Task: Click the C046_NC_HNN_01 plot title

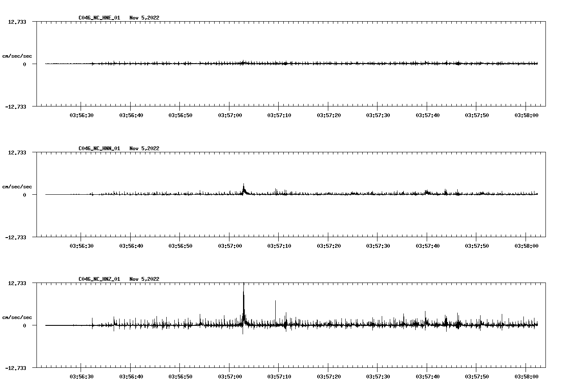Action: (99, 148)
